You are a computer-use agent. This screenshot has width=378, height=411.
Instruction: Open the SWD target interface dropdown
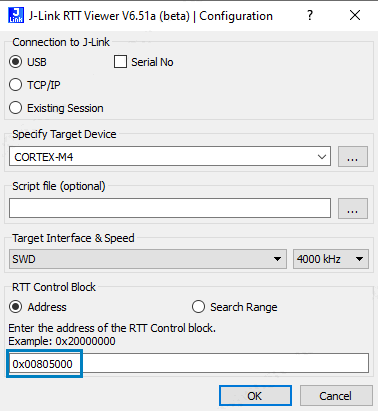148,259
